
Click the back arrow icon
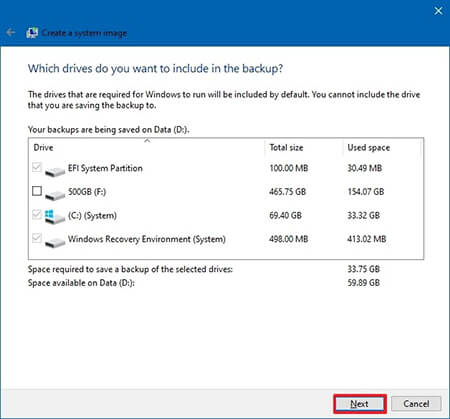click(x=11, y=32)
